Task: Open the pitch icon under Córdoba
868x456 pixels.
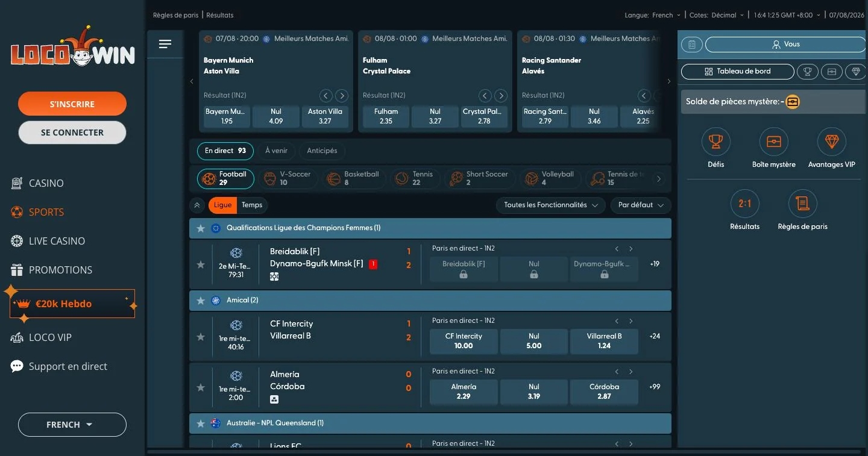Action: pyautogui.click(x=274, y=399)
